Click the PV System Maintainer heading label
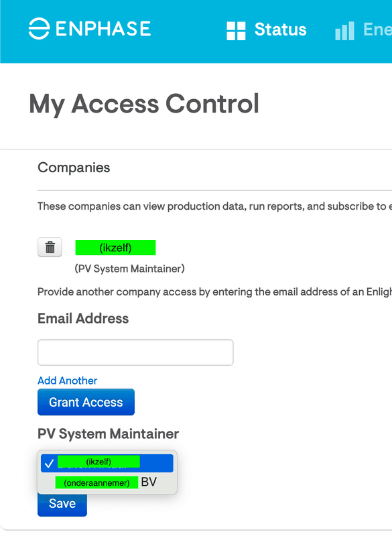The height and width of the screenshot is (536, 392). pos(108,433)
